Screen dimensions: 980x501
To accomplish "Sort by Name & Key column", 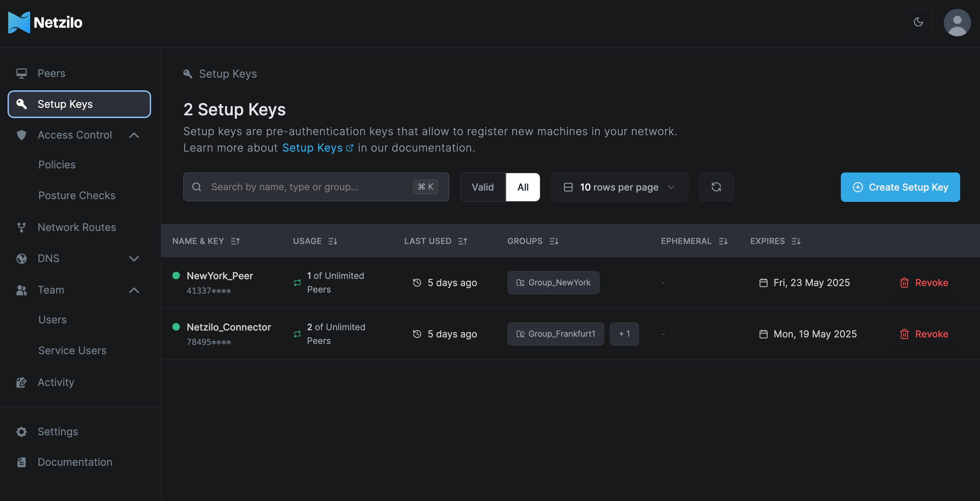I will coord(206,241).
